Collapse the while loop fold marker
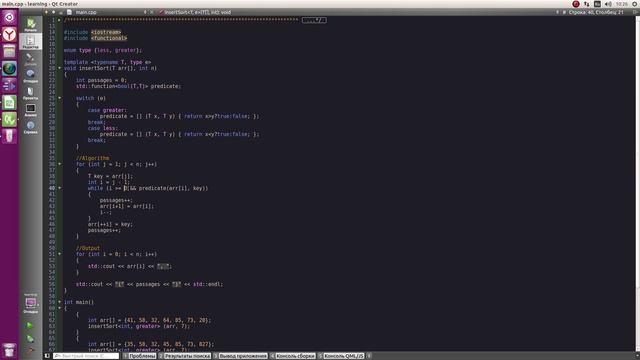 [60, 188]
